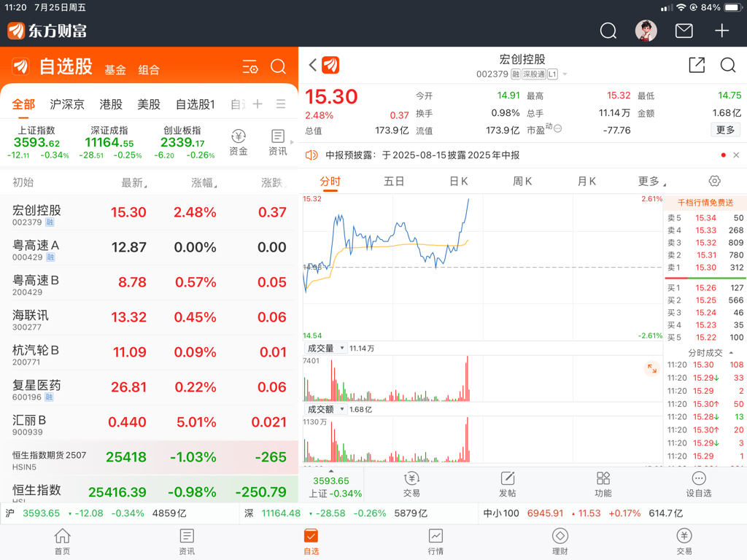Open the 成交量 indicator dropdown

pyautogui.click(x=325, y=348)
